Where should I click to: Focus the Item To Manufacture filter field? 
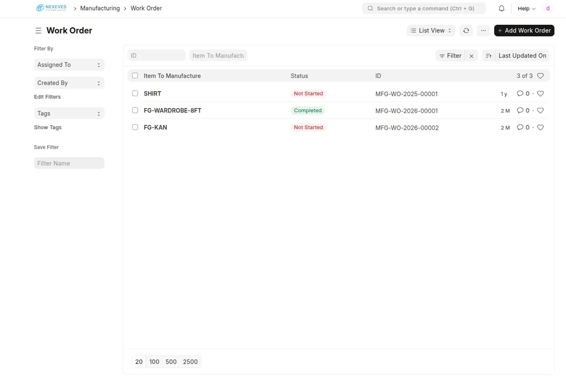point(218,56)
